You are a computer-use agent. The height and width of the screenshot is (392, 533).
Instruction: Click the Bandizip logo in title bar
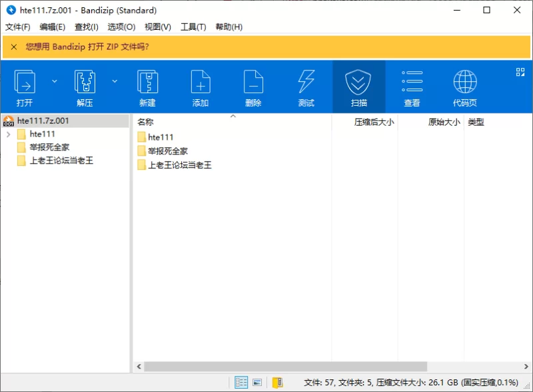tap(11, 10)
